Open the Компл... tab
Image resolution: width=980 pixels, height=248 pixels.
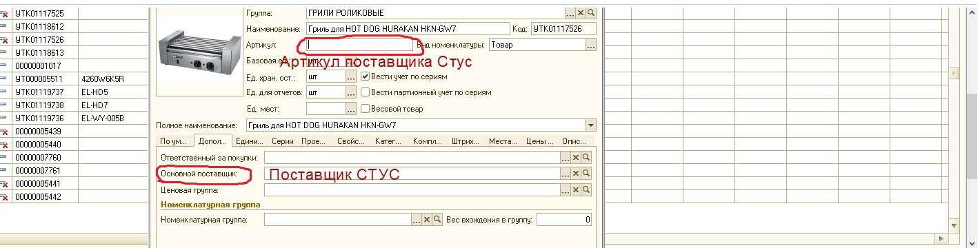pos(428,141)
